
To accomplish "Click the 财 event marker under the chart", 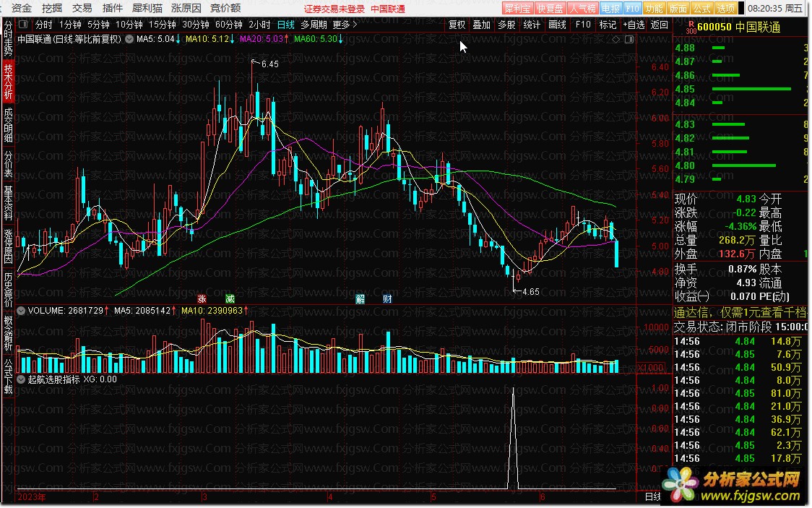I will (x=386, y=298).
